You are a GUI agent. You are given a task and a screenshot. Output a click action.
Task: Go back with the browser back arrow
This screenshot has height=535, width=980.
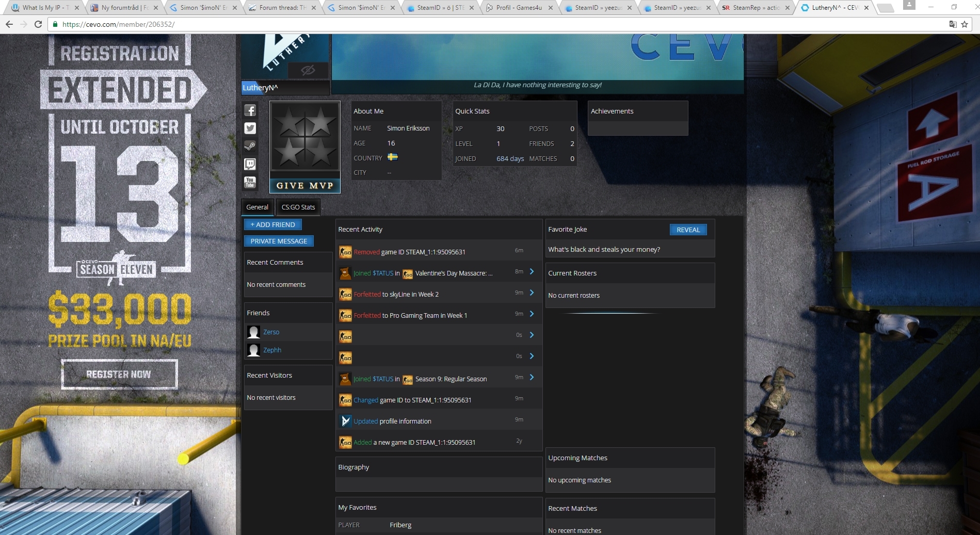point(9,24)
